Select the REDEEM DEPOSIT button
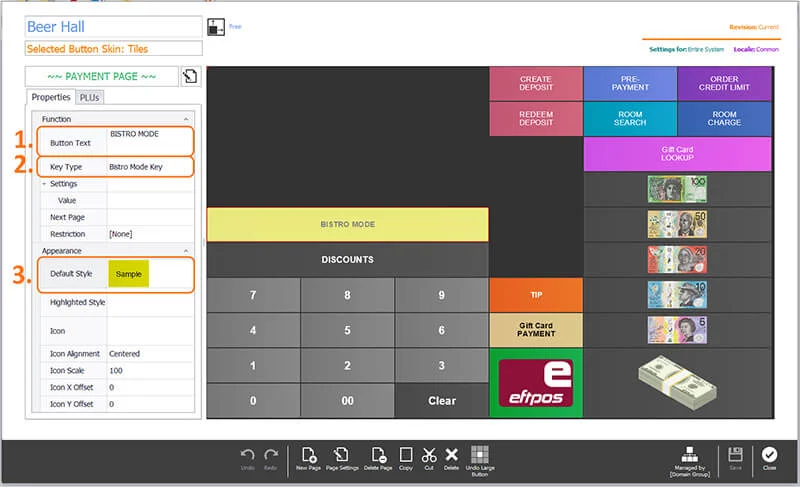Screen dimensions: 800x487 click(536, 119)
